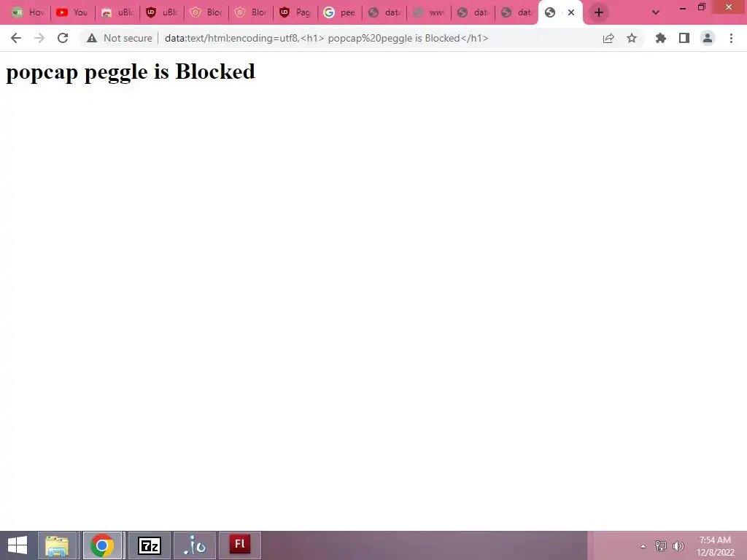The width and height of the screenshot is (747, 560).
Task: Toggle the side panel icon
Action: point(684,38)
